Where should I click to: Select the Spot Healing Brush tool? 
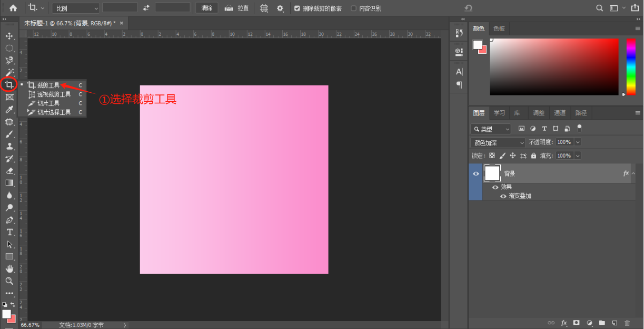pyautogui.click(x=9, y=122)
